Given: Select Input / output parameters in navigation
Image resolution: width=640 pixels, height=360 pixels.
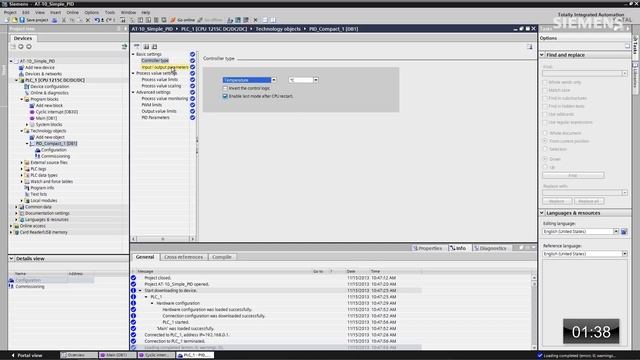Looking at the screenshot, I should pos(165,67).
